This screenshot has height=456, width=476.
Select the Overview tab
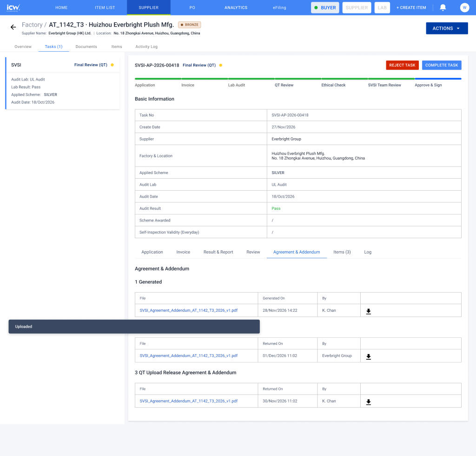pos(23,47)
